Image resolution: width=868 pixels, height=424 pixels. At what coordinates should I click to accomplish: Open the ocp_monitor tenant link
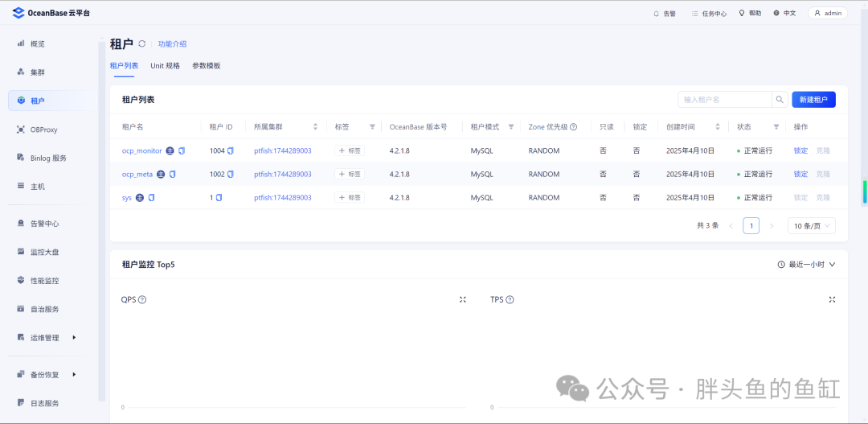point(141,150)
